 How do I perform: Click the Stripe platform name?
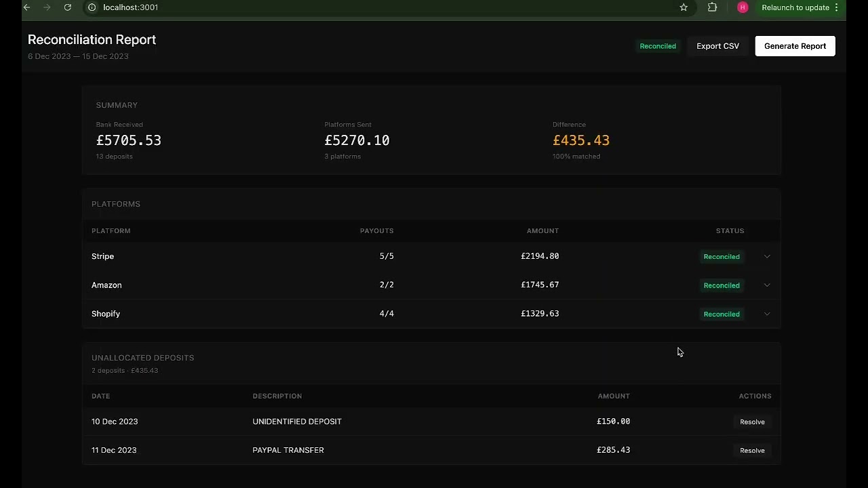point(102,256)
